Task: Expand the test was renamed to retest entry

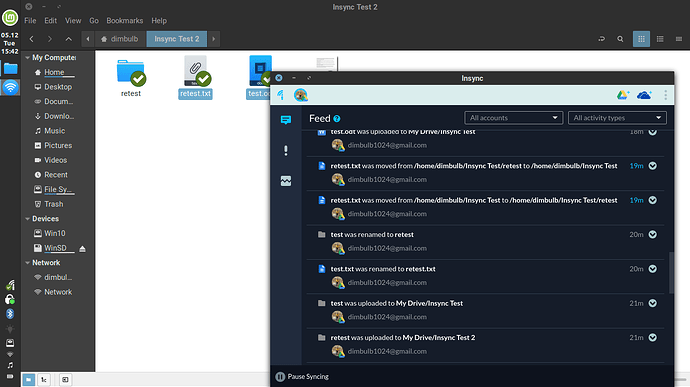Action: (x=653, y=234)
